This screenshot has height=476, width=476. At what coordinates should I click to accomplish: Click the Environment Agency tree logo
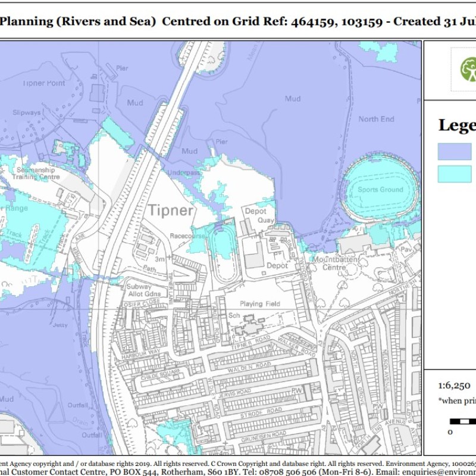[x=468, y=70]
